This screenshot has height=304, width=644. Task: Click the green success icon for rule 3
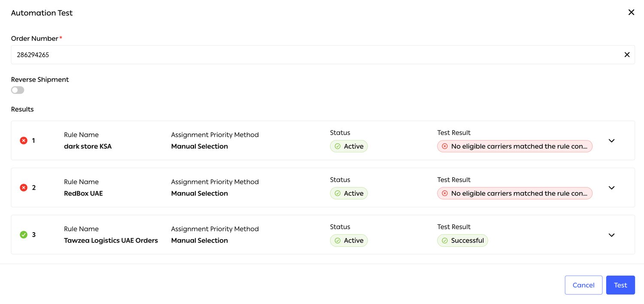24,235
